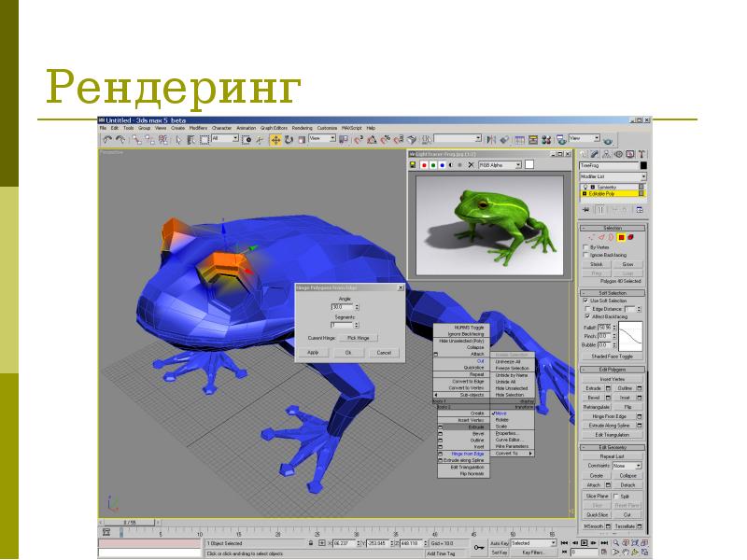This screenshot has height=560, width=747.
Task: Toggle the Ignore Backfacing checkbox
Action: [x=585, y=255]
